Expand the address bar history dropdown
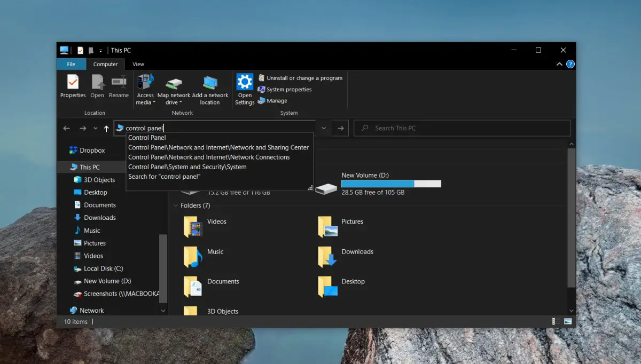The width and height of the screenshot is (641, 364). (324, 128)
